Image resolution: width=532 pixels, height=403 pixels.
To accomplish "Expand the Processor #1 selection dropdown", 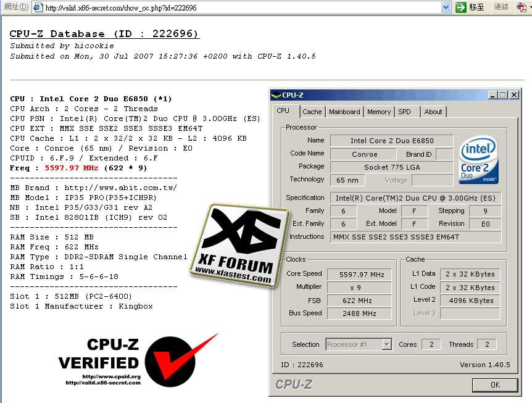I will point(386,344).
